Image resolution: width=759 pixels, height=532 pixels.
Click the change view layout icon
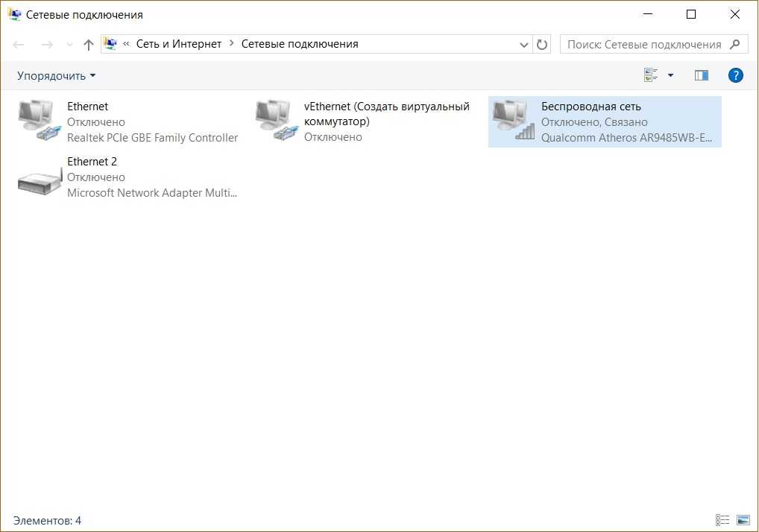tap(651, 75)
